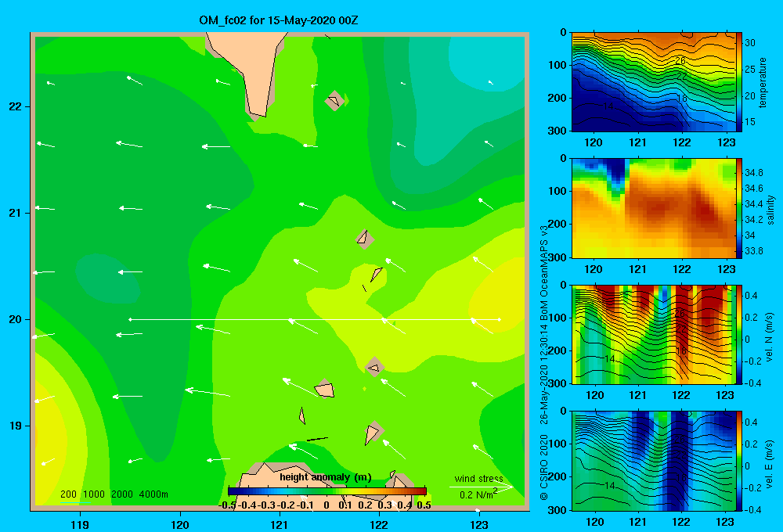The width and height of the screenshot is (783, 532).
Task: Click the 34.4 tick on salinity colorbar
Action: coord(753,204)
